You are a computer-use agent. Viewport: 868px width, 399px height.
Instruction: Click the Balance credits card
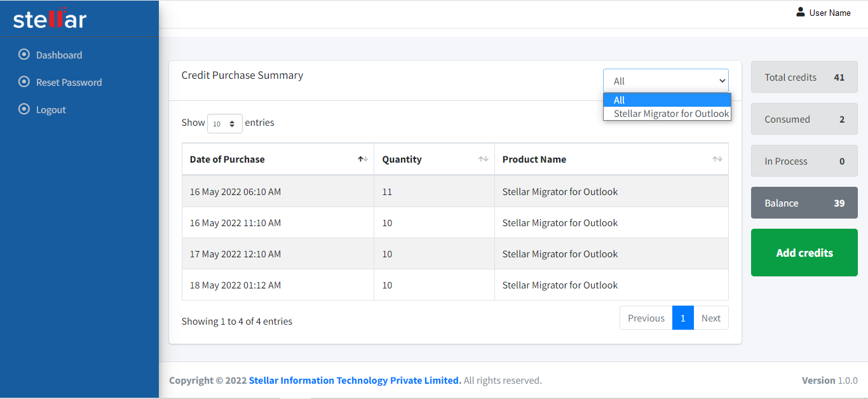804,203
